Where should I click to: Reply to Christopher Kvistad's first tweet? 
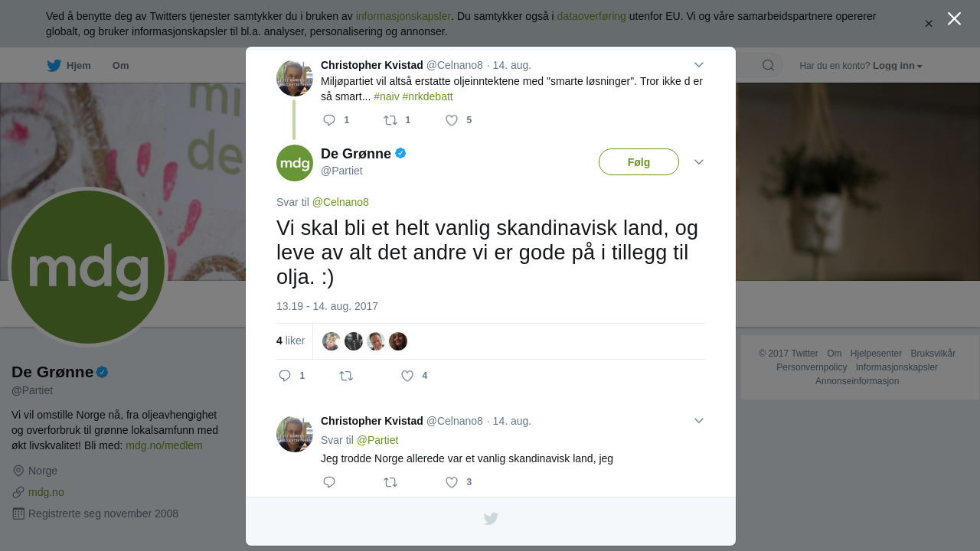pyautogui.click(x=330, y=120)
